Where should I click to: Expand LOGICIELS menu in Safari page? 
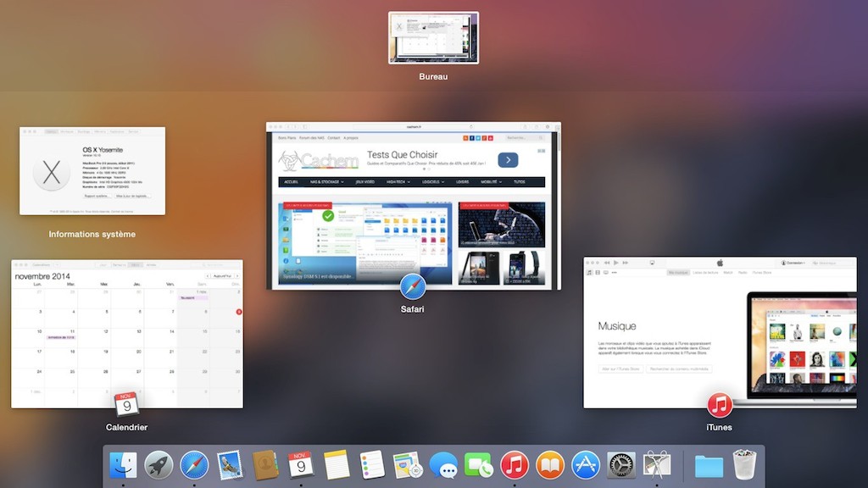tap(433, 182)
